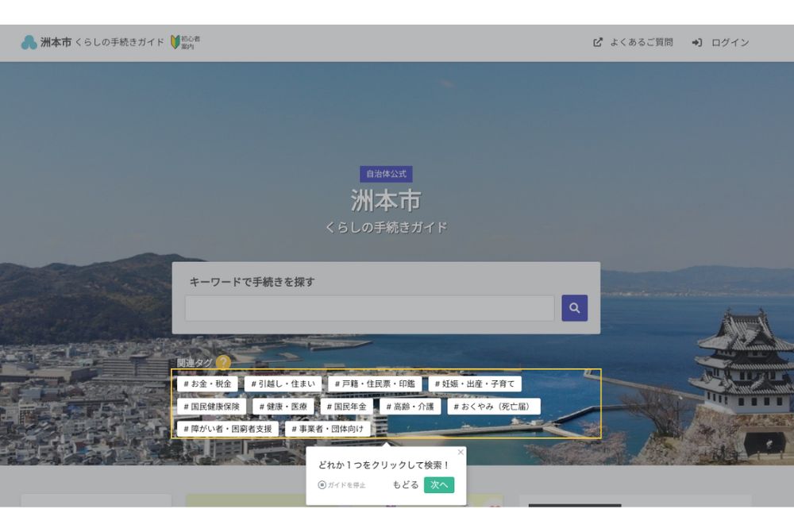
Task: Select the #お金・税金 tag
Action: 209,384
